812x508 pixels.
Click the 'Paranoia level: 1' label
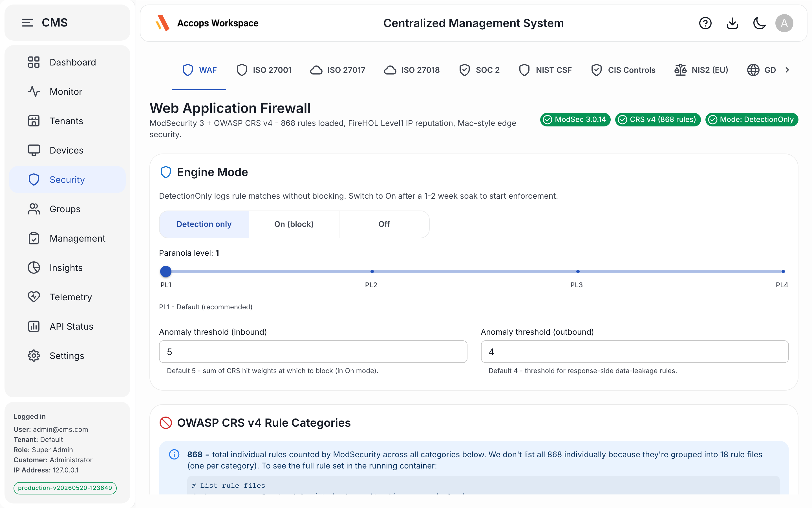click(x=189, y=253)
